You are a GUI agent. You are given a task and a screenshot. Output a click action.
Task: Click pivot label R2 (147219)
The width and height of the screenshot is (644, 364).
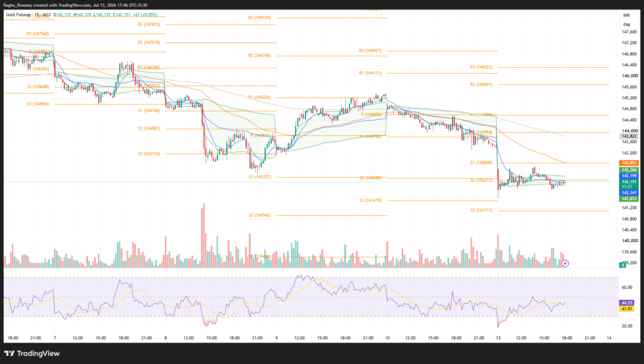pos(148,42)
